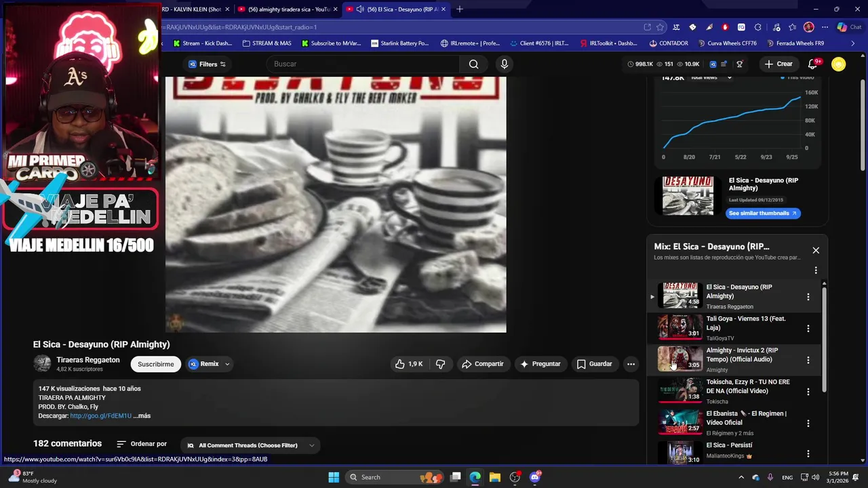Screen dimensions: 868x488
Task: Open new browser tab with plus
Action: 460,9
